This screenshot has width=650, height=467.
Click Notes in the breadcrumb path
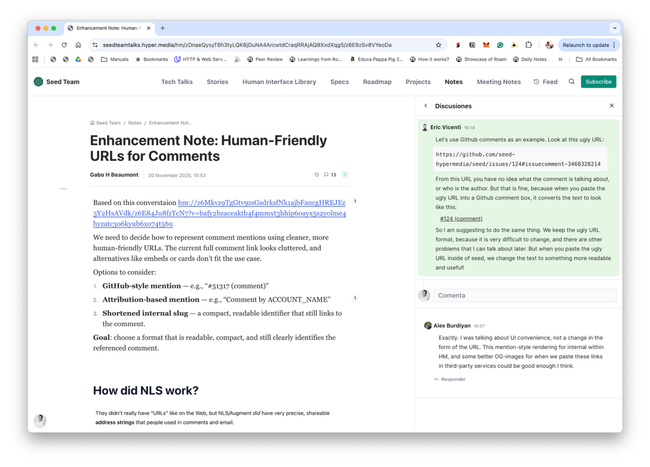[x=134, y=123]
